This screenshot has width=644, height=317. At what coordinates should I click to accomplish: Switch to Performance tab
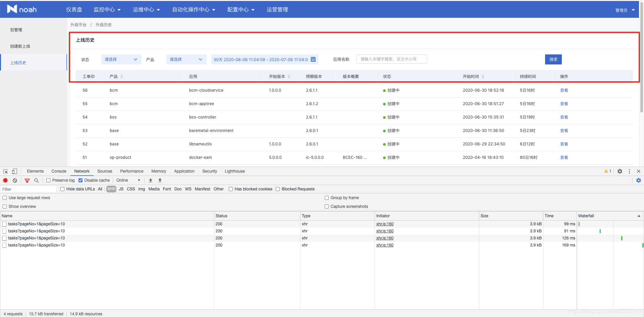coord(132,171)
